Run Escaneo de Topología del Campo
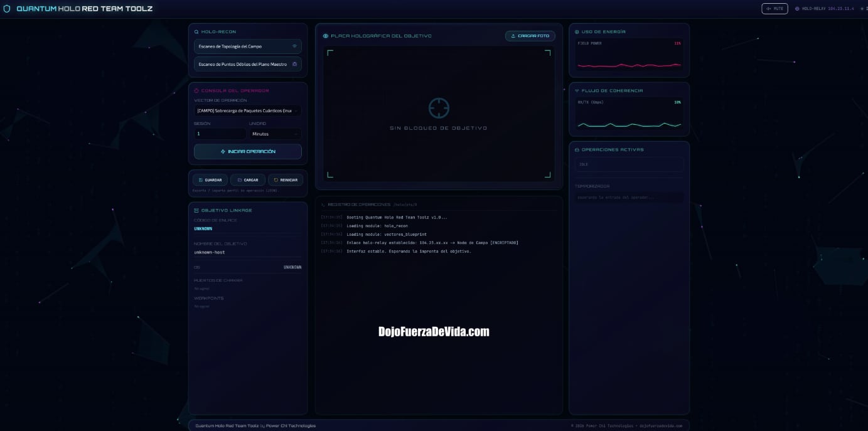The height and width of the screenshot is (431, 868). pyautogui.click(x=248, y=46)
